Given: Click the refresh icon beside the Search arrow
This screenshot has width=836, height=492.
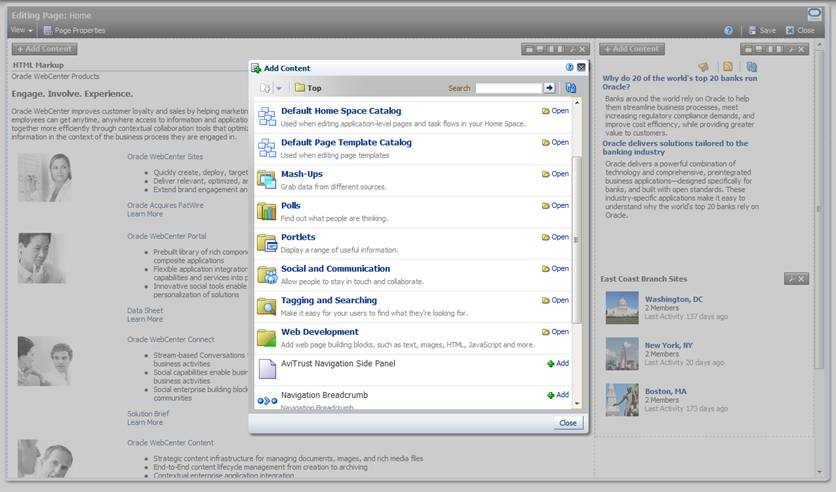Looking at the screenshot, I should pos(570,88).
